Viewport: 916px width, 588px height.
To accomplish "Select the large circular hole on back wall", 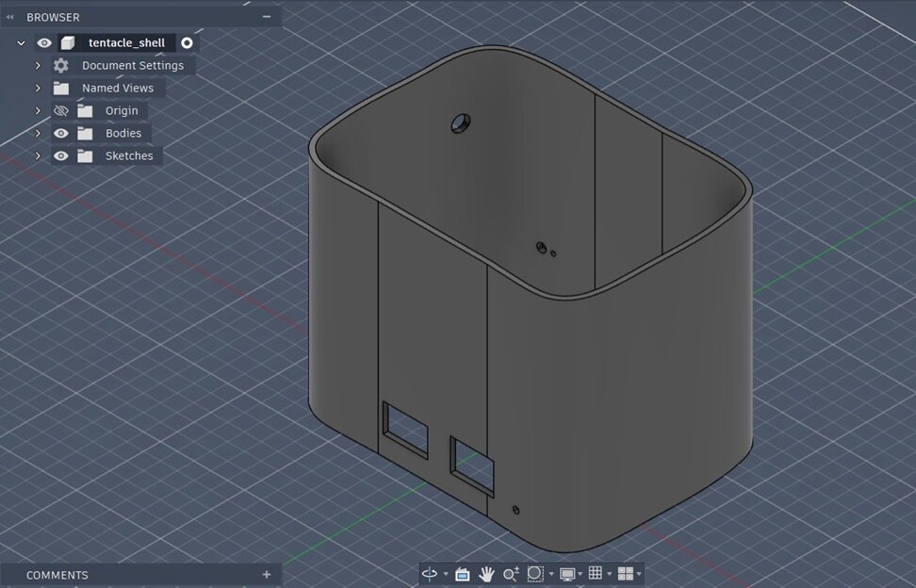I will pyautogui.click(x=460, y=123).
